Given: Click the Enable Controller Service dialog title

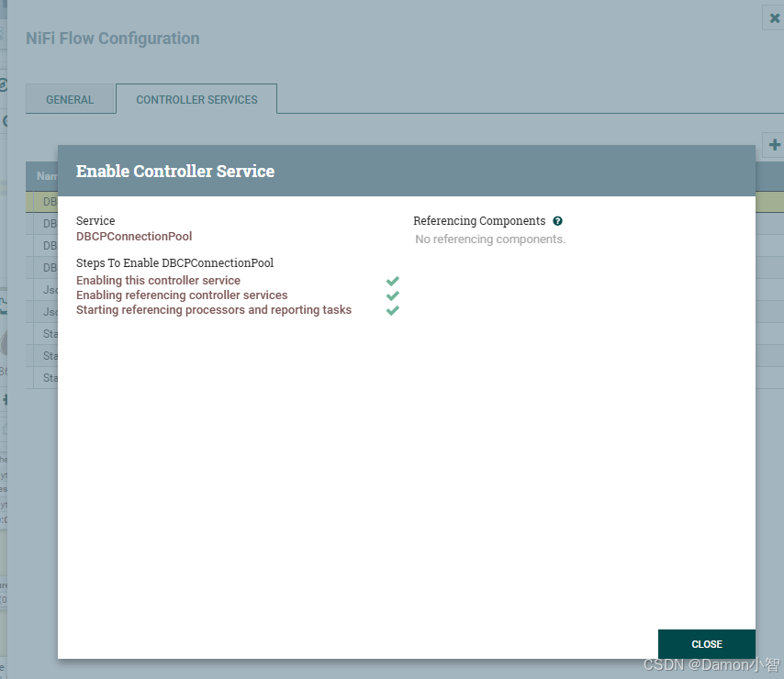Looking at the screenshot, I should (175, 172).
